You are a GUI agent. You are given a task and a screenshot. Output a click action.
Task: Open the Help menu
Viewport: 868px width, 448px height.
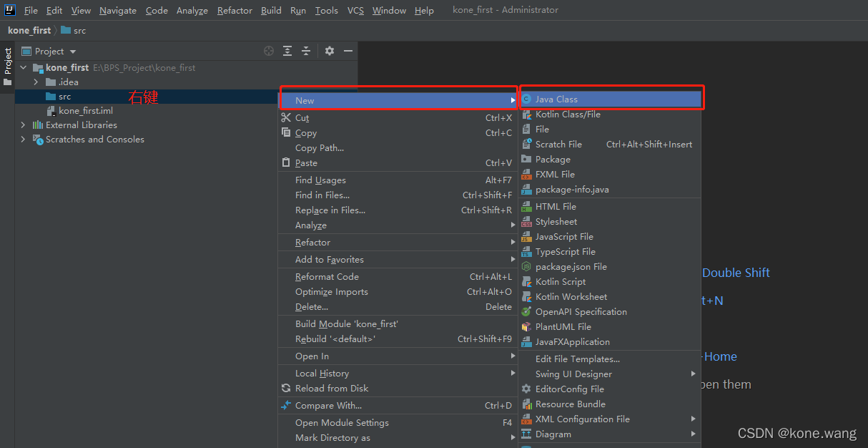tap(424, 11)
